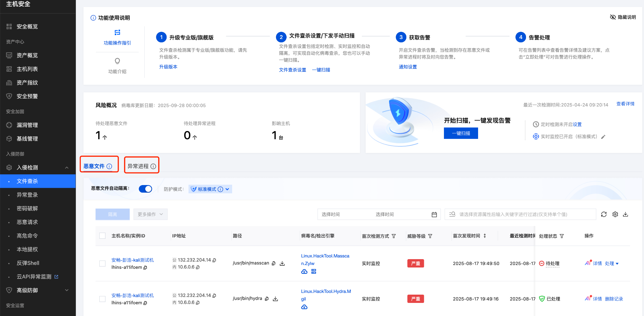This screenshot has height=316, width=644.
Task: Switch to the 异常进程 tab
Action: [x=139, y=166]
